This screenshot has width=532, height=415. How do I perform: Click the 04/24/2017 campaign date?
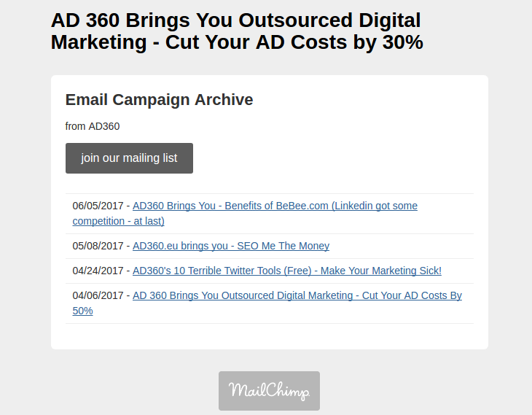point(98,271)
